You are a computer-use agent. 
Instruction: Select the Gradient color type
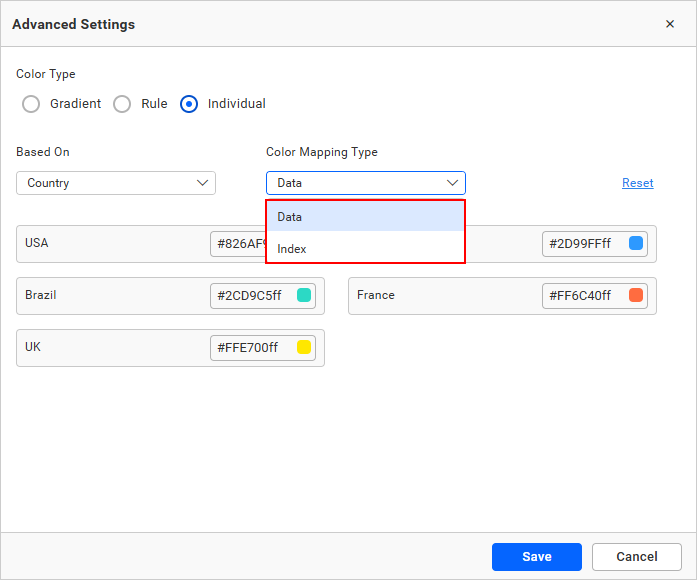31,104
